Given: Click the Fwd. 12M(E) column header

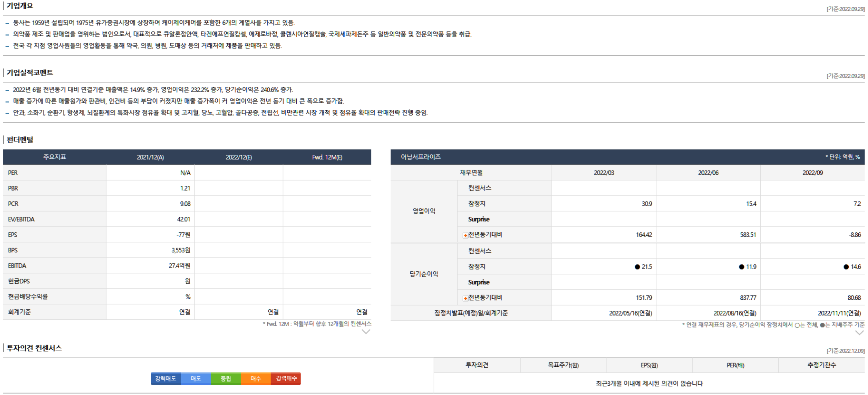Looking at the screenshot, I should coord(327,157).
